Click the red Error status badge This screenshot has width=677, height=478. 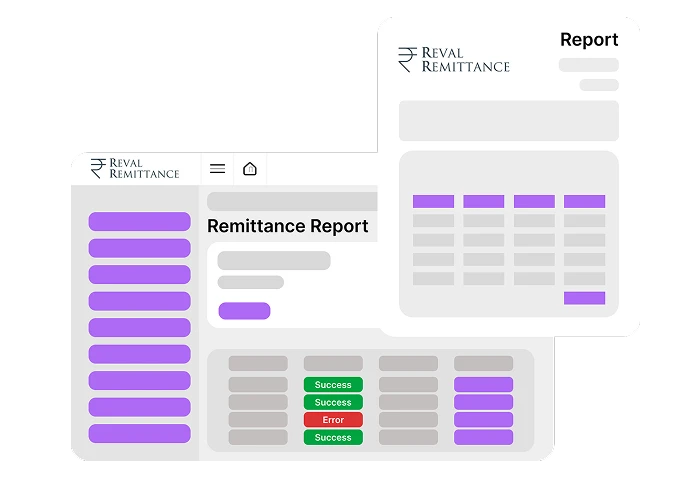tap(333, 420)
